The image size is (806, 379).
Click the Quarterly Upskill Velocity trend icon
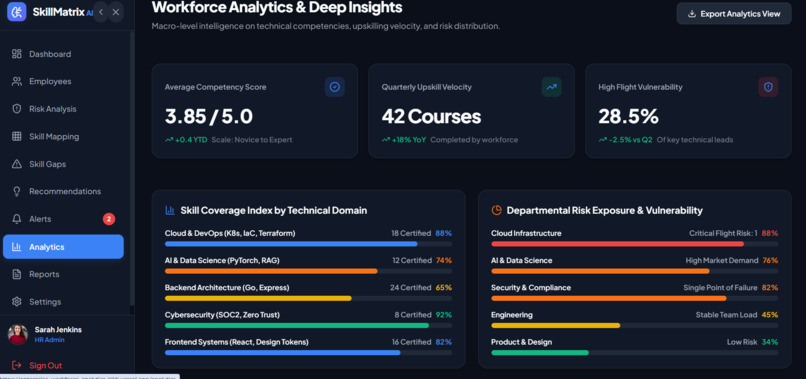552,87
